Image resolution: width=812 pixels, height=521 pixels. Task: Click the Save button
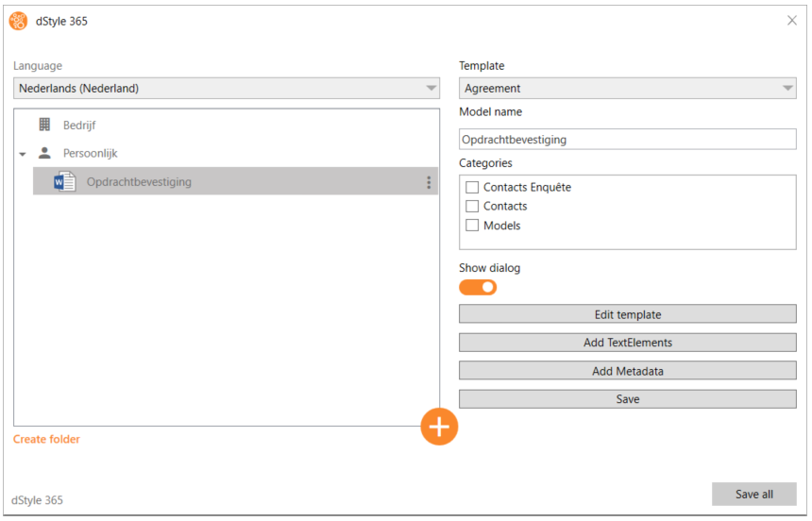click(627, 399)
